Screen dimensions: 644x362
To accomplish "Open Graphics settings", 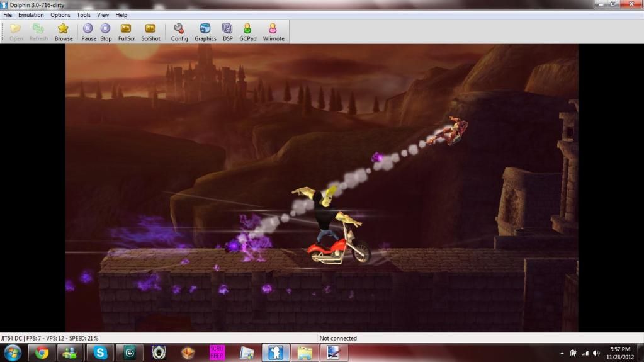I will click(205, 32).
